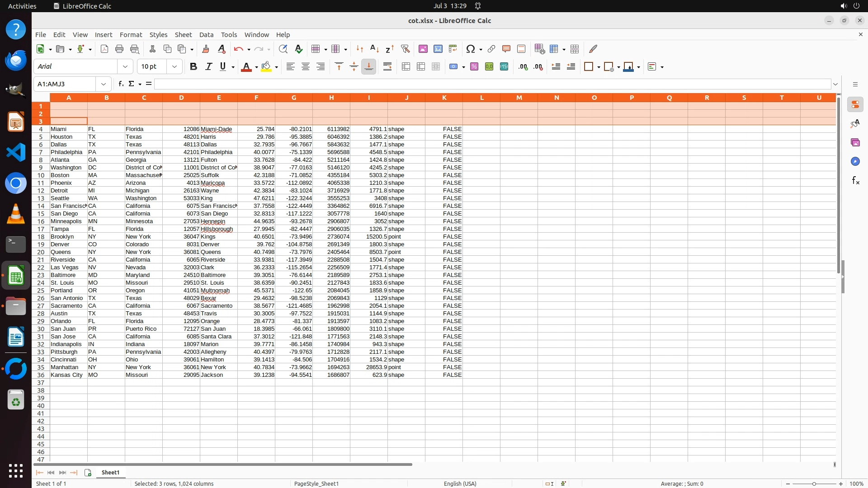Toggle Wrap Text button
This screenshot has height=488, width=868.
(x=387, y=67)
